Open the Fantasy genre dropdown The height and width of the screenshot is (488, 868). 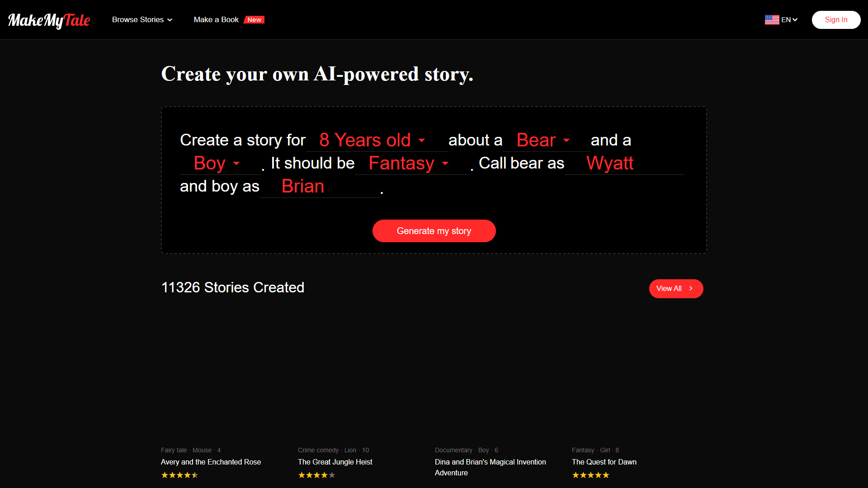[x=412, y=163]
